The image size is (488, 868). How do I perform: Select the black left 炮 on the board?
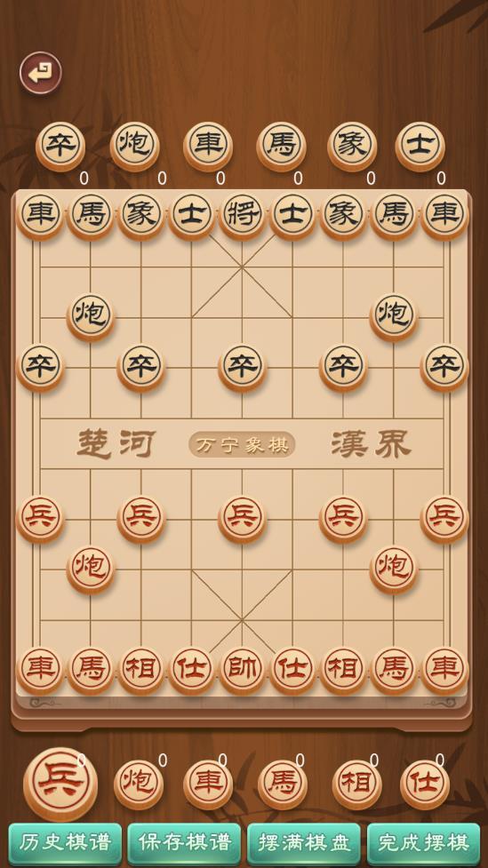91,316
